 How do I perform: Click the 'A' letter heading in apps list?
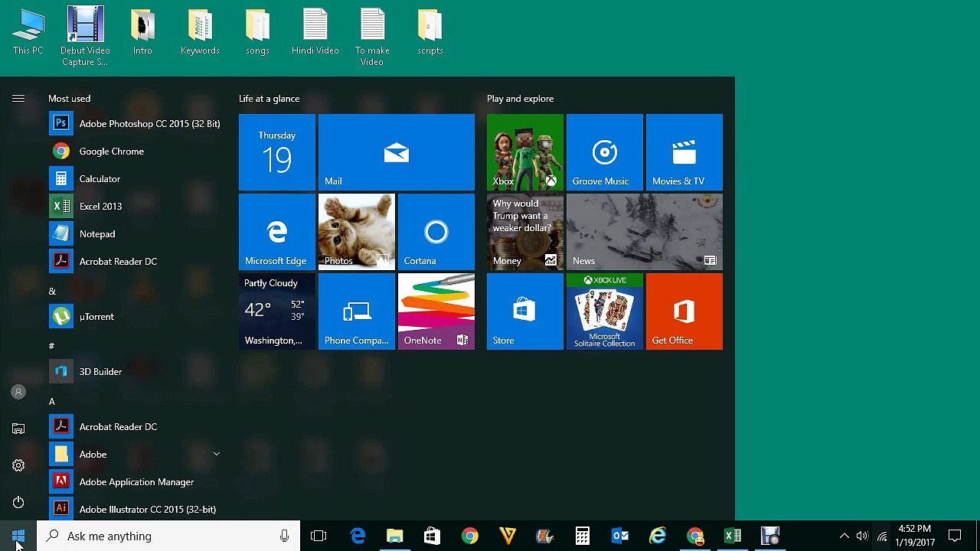click(52, 401)
